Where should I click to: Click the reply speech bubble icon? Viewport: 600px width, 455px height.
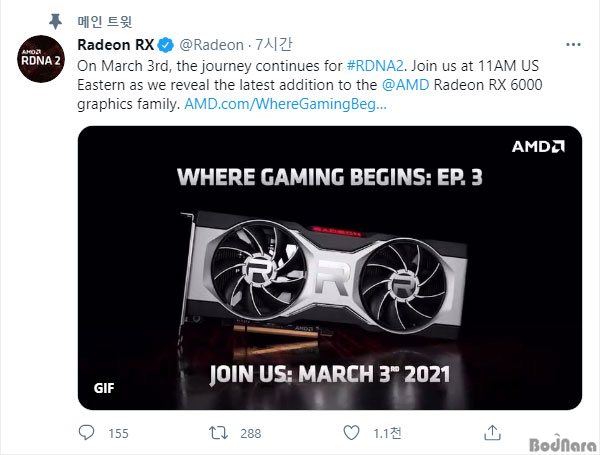click(x=86, y=432)
